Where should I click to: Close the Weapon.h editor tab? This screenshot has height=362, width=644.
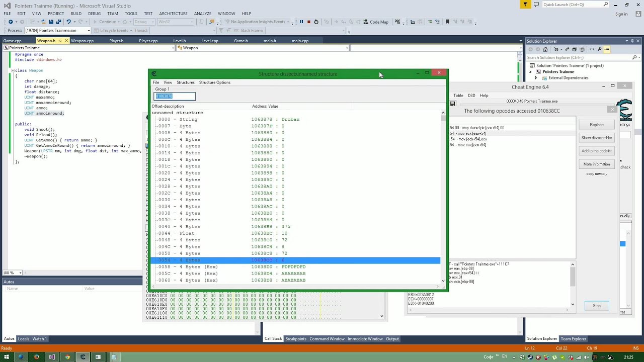[x=66, y=41]
